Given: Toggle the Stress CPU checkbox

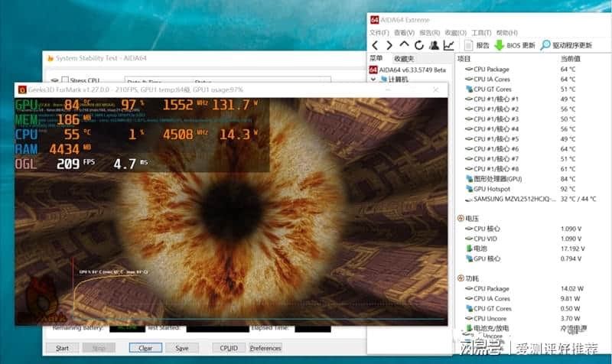Looking at the screenshot, I should coord(65,80).
